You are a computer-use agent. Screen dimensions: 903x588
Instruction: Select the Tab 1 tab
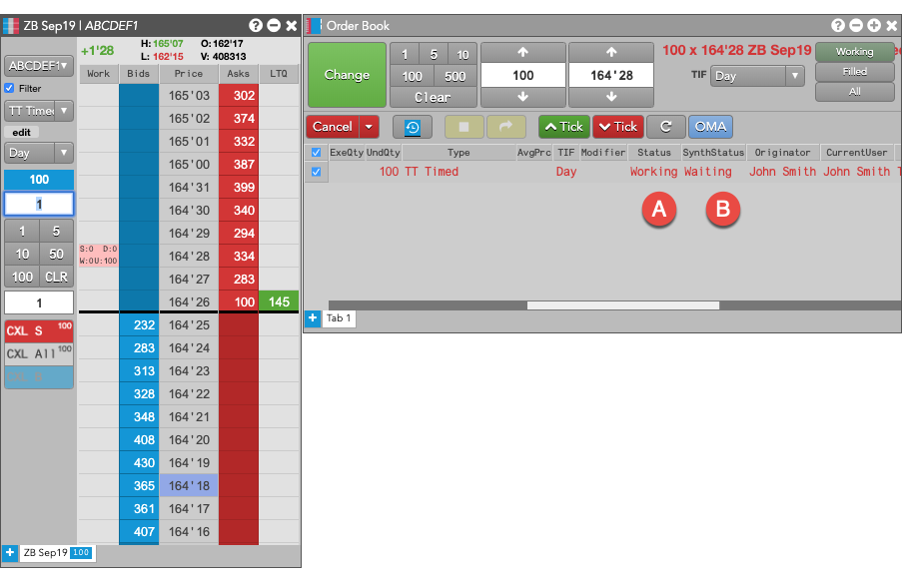point(339,318)
